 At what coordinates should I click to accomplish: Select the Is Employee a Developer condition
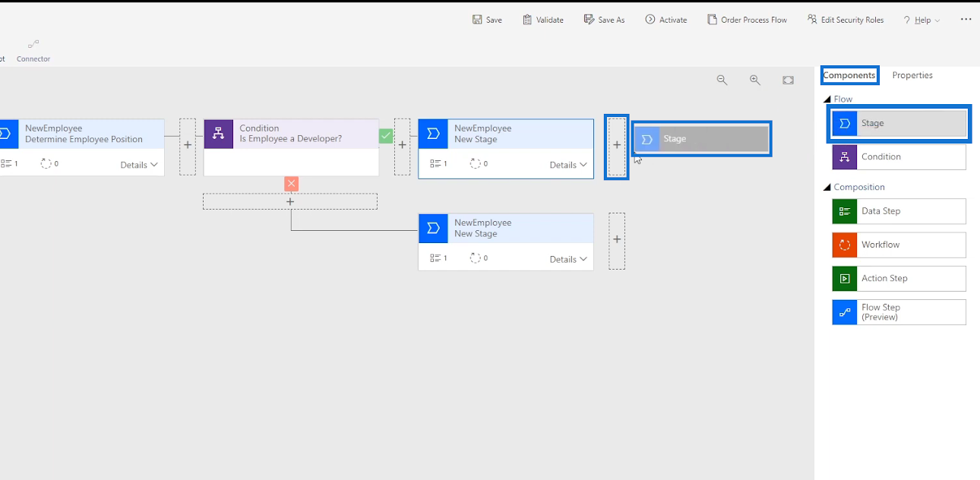coord(291,147)
